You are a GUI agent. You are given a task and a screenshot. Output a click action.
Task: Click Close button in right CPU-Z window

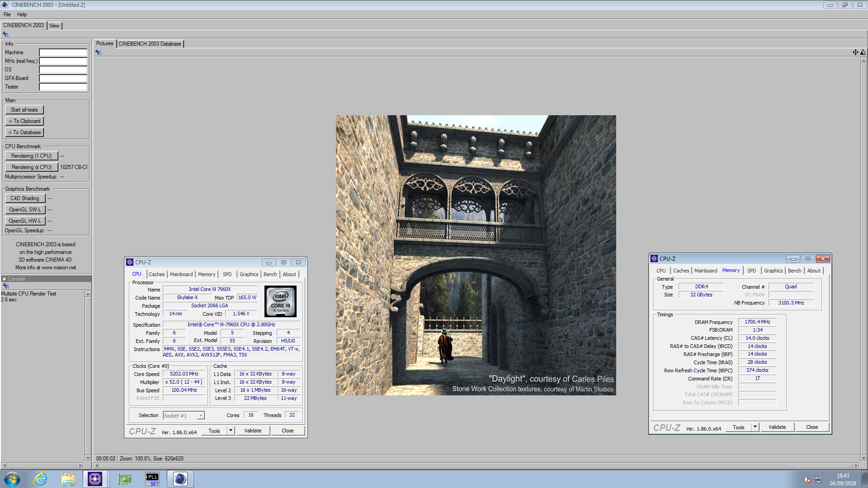812,427
